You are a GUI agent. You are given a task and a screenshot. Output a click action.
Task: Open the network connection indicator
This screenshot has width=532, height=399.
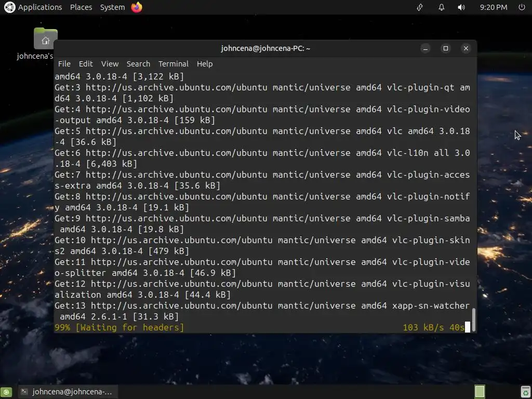pyautogui.click(x=420, y=7)
